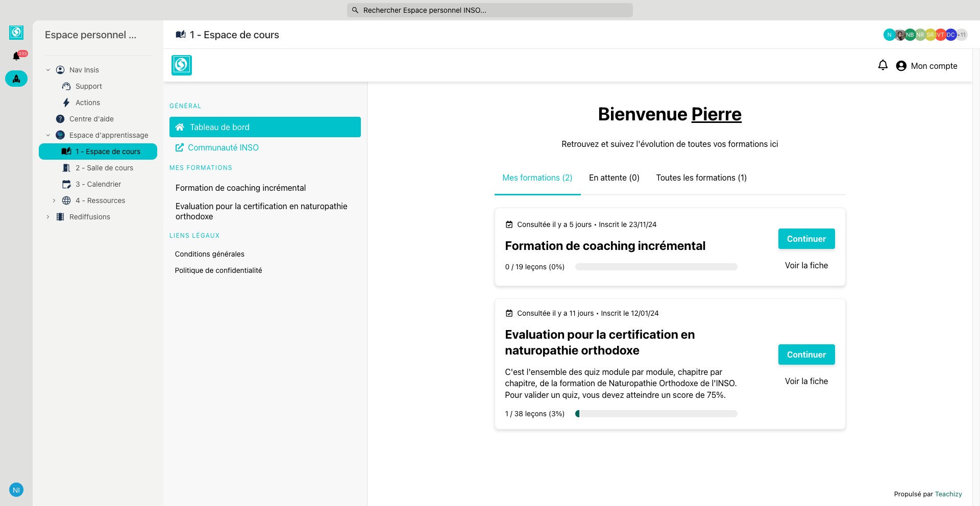Image resolution: width=980 pixels, height=506 pixels.
Task: Switch to En attente (0) tab
Action: coord(614,178)
